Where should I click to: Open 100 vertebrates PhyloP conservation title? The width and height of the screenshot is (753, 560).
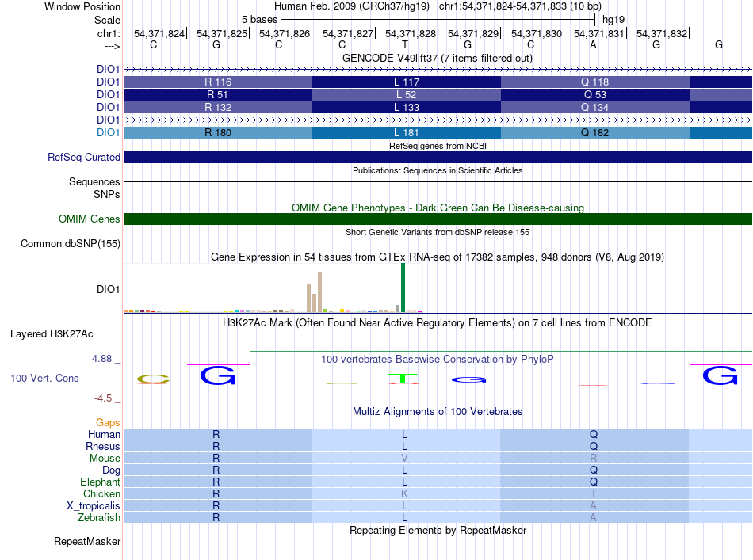click(438, 359)
